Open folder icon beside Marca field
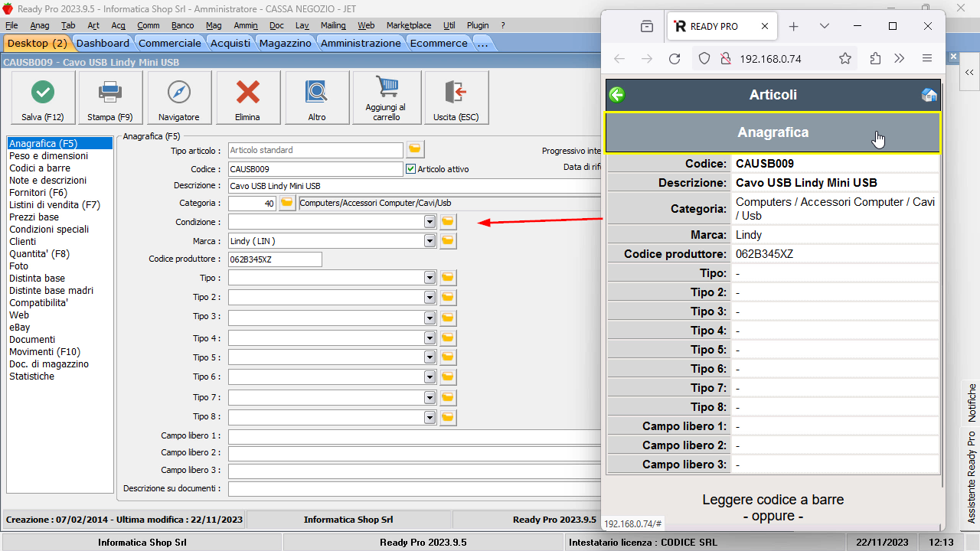This screenshot has height=551, width=980. 448,241
